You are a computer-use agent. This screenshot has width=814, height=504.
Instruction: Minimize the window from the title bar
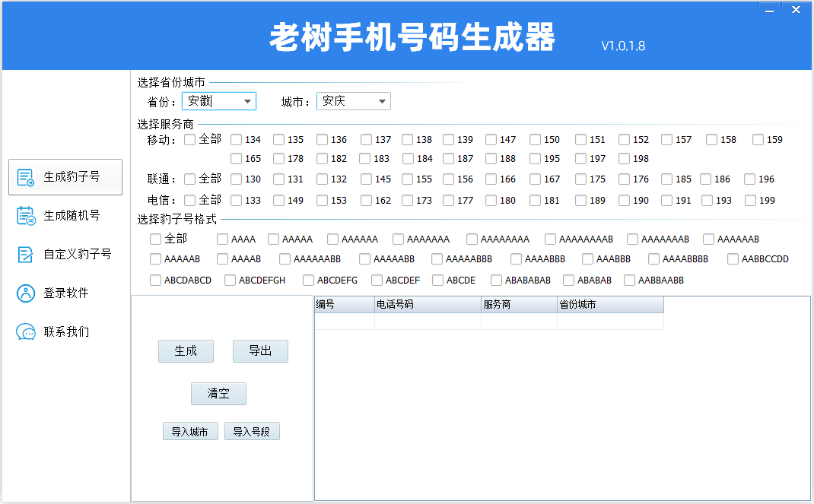(769, 9)
